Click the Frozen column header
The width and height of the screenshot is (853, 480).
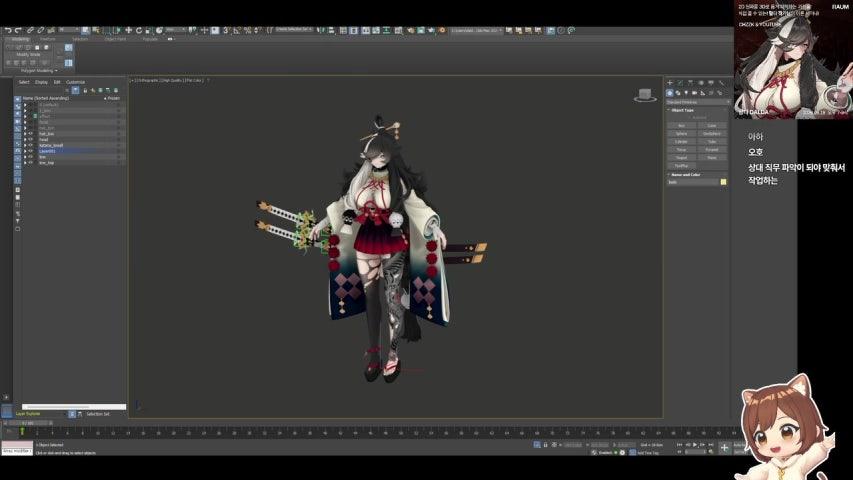[113, 99]
